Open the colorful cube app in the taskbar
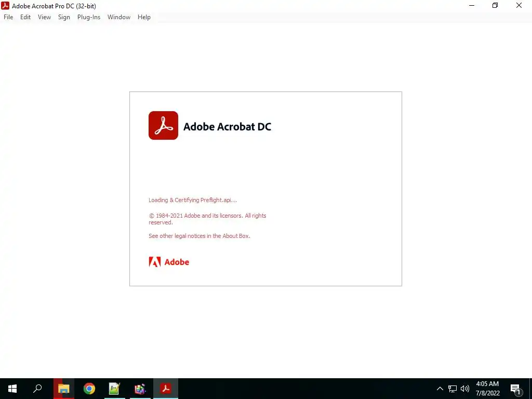The image size is (532, 399). pos(140,389)
